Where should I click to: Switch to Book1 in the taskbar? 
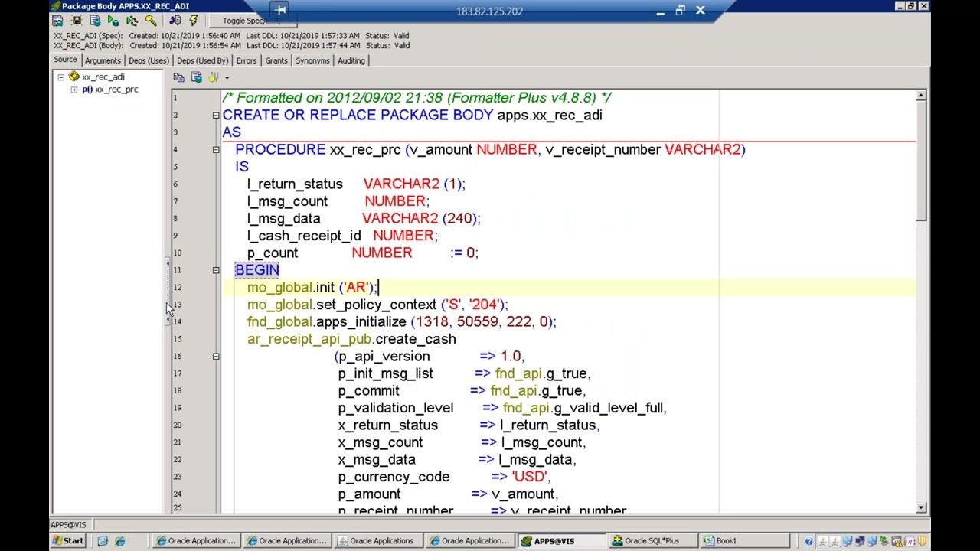[x=746, y=541]
